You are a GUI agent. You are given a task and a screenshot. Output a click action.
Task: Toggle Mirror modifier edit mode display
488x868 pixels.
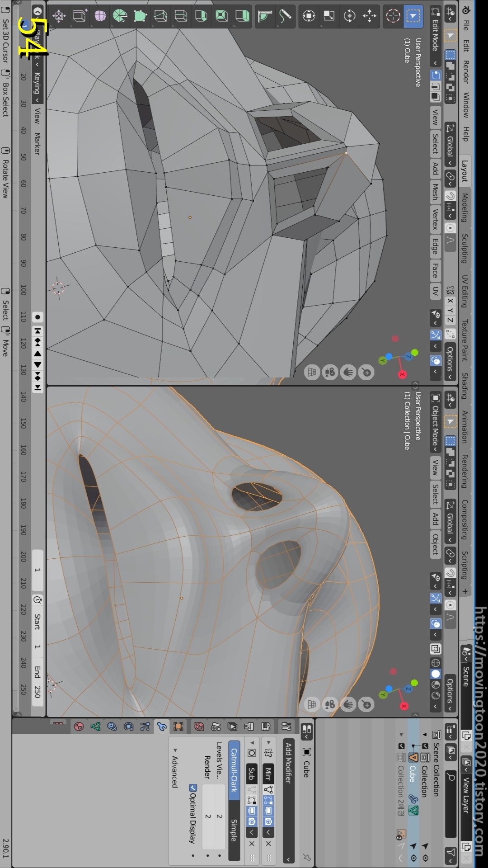[x=268, y=800]
